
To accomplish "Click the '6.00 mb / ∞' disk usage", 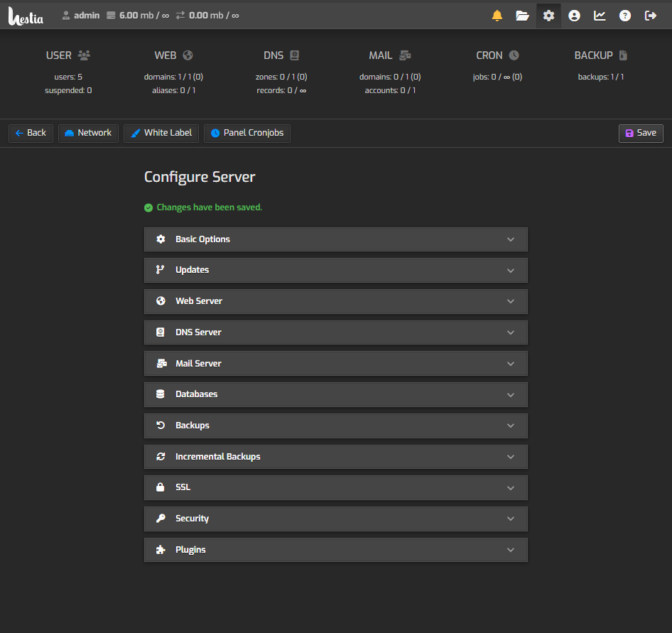I will pyautogui.click(x=144, y=16).
